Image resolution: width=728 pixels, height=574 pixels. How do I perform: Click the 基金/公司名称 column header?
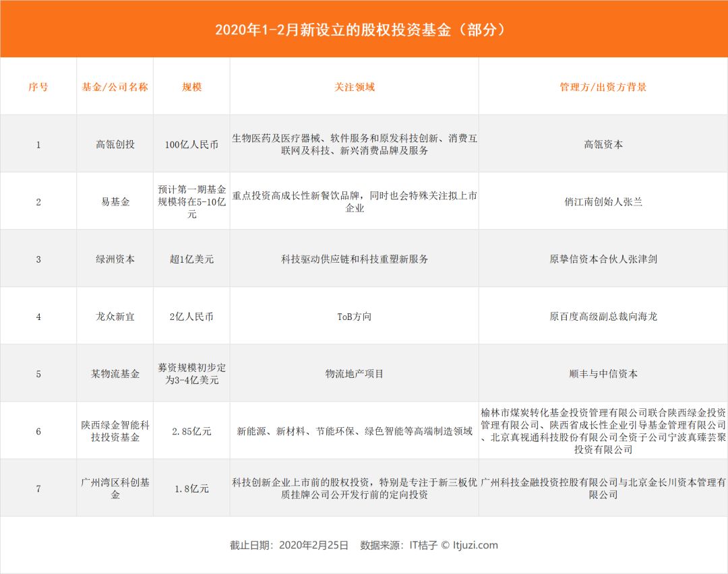pos(115,87)
